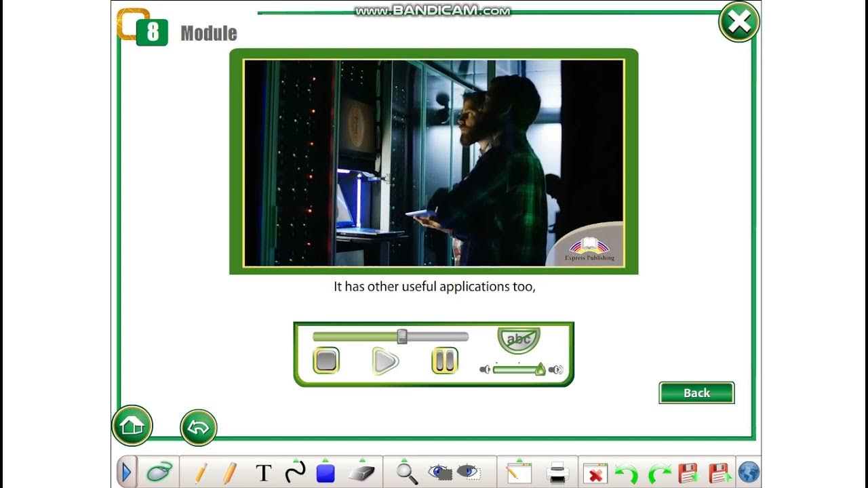Image resolution: width=868 pixels, height=488 pixels.
Task: Click the eye with gray box tool
Action: point(440,472)
